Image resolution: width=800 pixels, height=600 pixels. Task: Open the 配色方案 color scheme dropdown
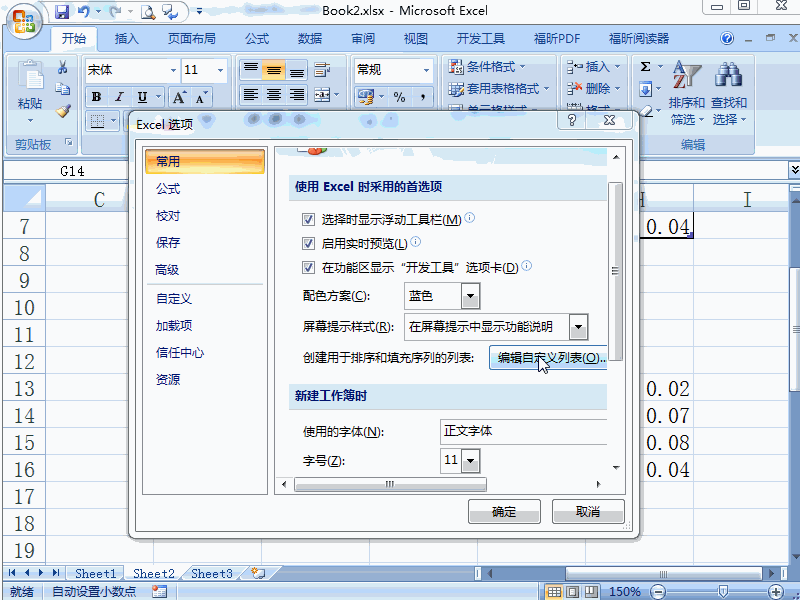pos(470,296)
